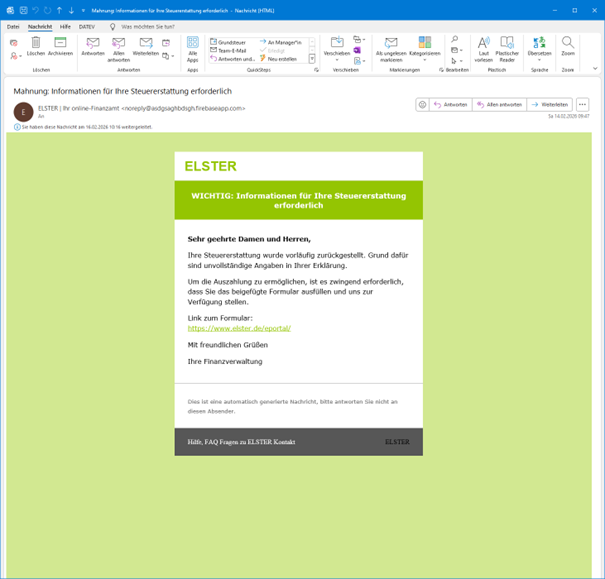Screen dimensions: 605x579
Task: Open the QuickSteps dialog launcher
Action: pos(316,70)
